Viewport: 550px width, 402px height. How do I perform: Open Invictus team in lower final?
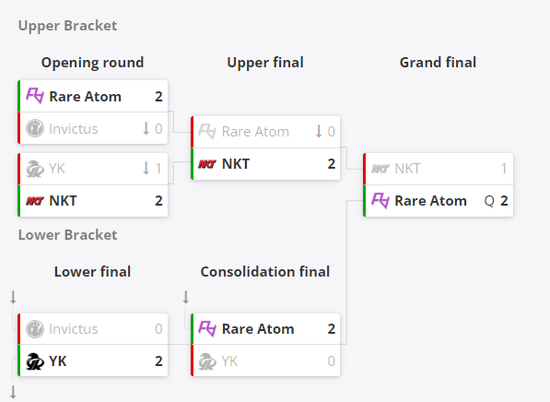pyautogui.click(x=73, y=329)
